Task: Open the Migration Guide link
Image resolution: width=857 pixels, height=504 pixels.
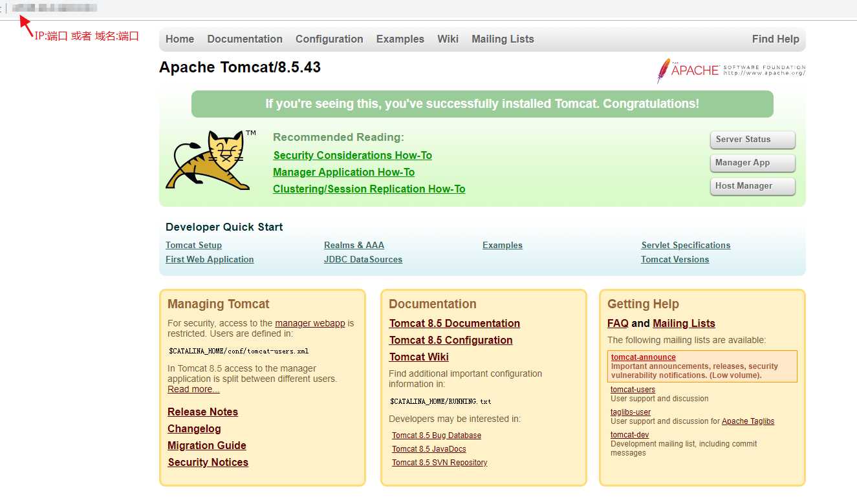Action: 206,445
